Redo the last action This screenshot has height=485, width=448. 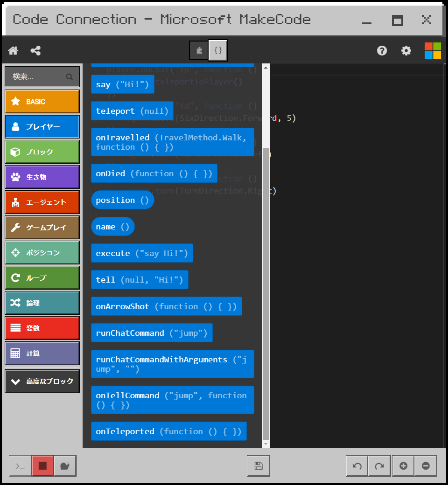(379, 465)
